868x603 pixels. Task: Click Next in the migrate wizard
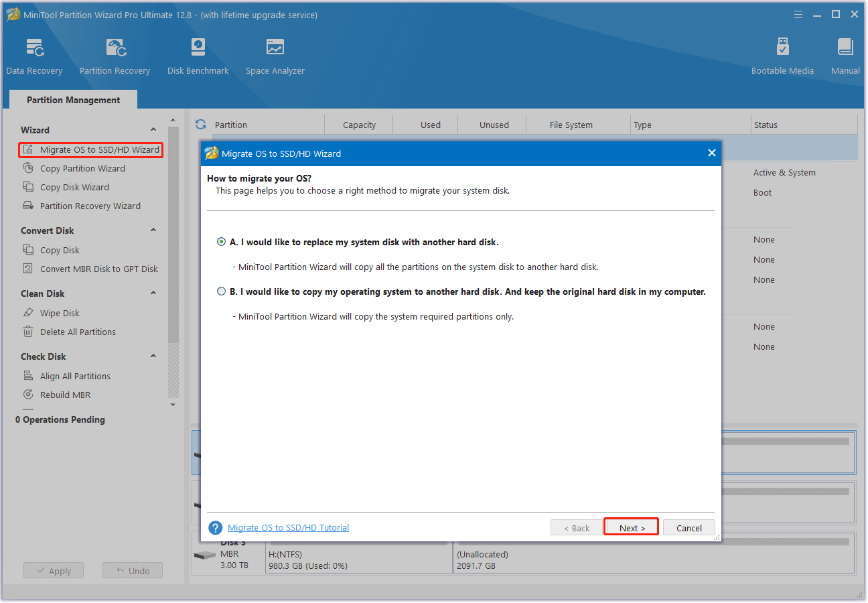click(632, 527)
